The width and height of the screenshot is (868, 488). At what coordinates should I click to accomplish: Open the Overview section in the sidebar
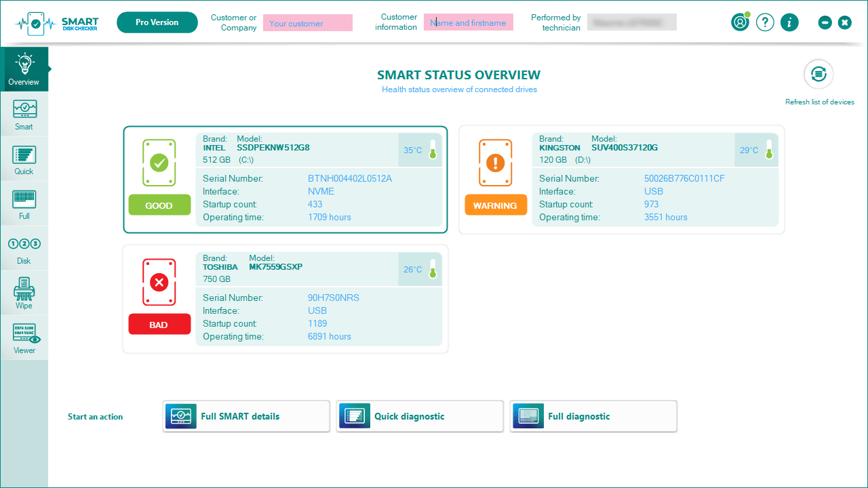pyautogui.click(x=24, y=69)
